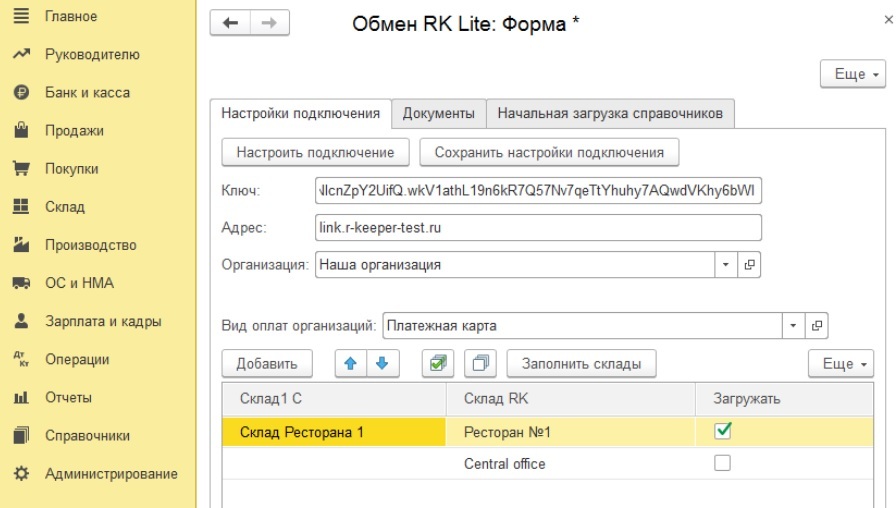
Task: Open Покупки section
Action: pos(71,169)
